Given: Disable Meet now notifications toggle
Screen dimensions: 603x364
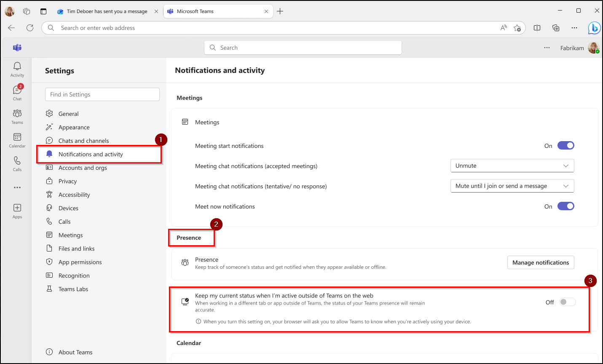Looking at the screenshot, I should (x=565, y=206).
